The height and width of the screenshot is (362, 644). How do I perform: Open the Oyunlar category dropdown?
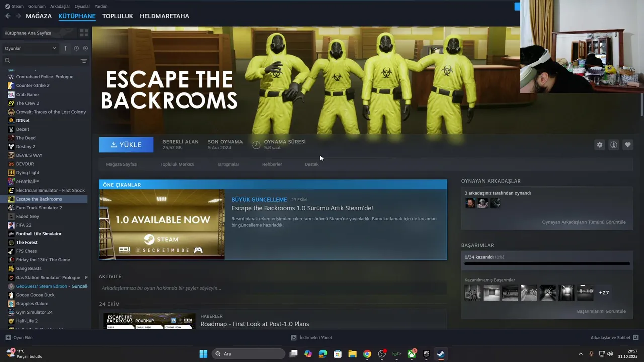[x=30, y=48]
